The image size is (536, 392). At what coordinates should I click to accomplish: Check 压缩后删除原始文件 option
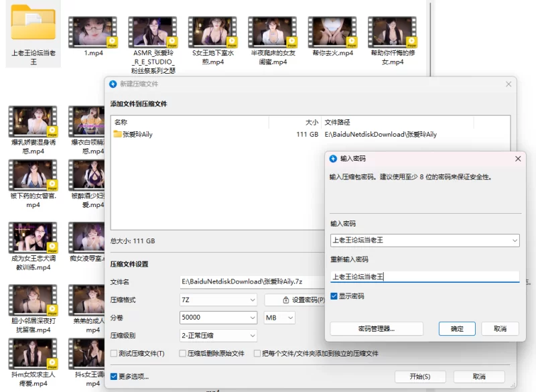[182, 353]
